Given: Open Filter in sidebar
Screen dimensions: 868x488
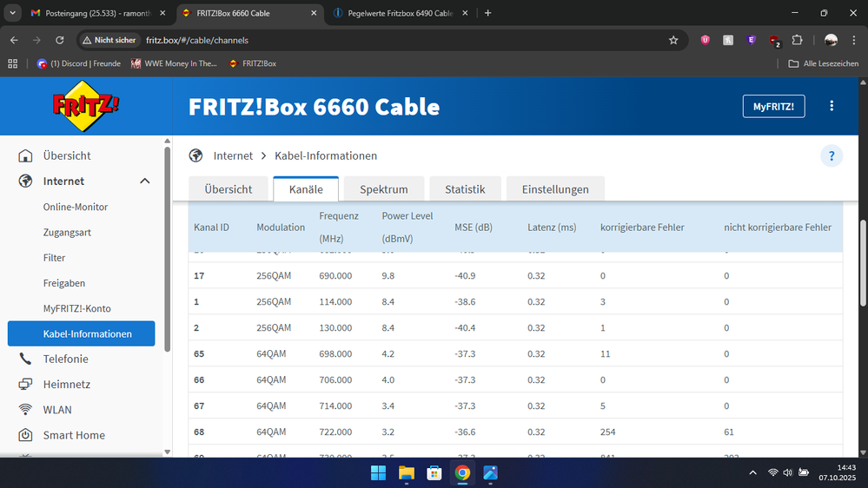Looking at the screenshot, I should coord(54,258).
